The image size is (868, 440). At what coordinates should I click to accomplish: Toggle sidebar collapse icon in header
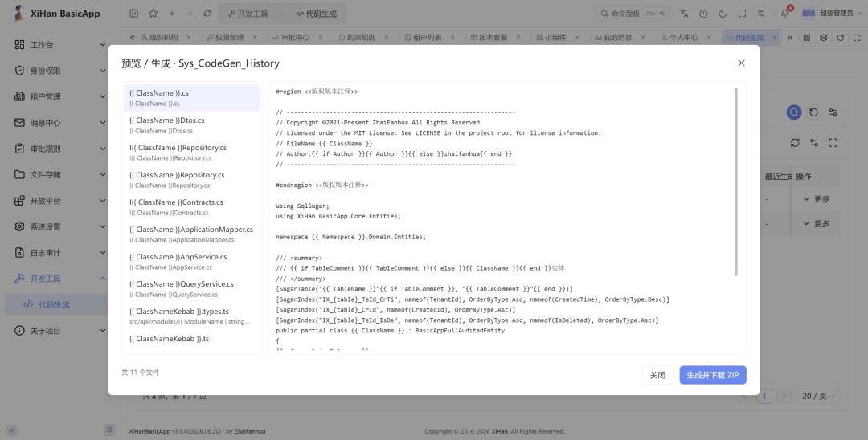[134, 14]
